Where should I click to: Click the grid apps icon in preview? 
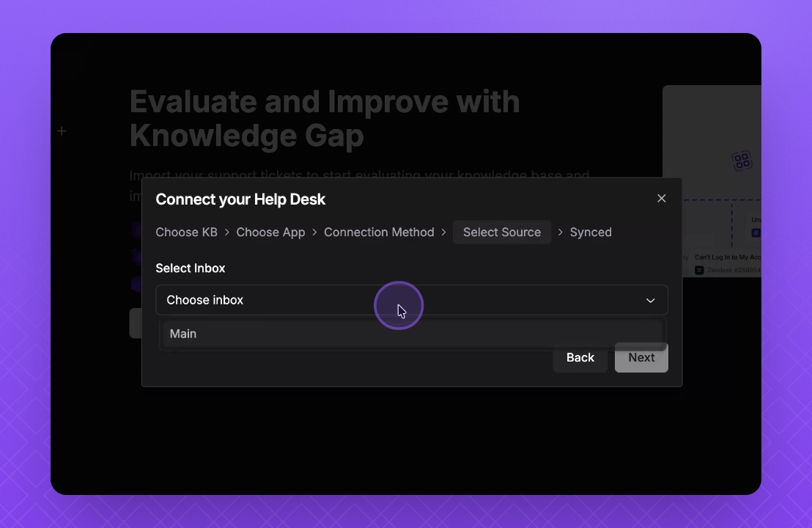tap(742, 161)
